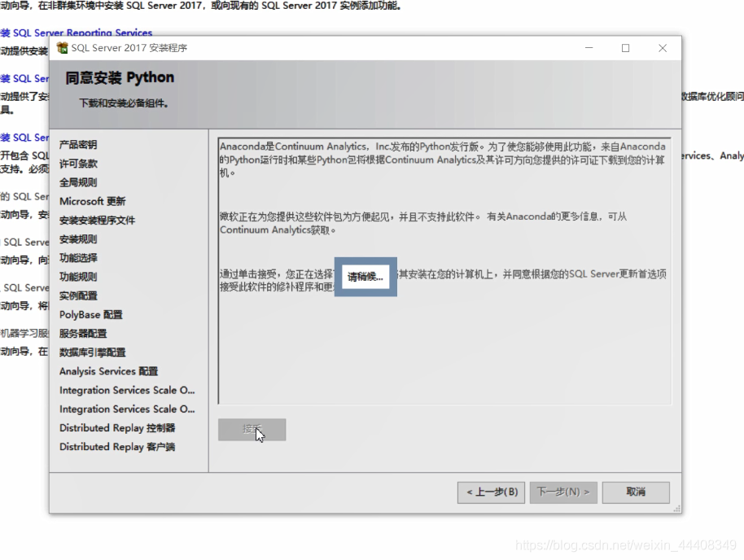Click the SQL Server 2017 installer title icon
The width and height of the screenshot is (744, 560).
62,48
